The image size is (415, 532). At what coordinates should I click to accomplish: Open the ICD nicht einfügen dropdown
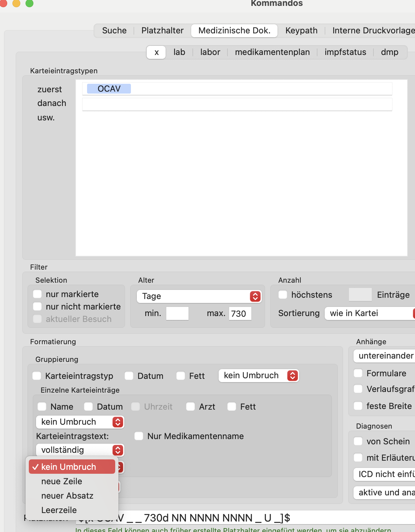(384, 474)
